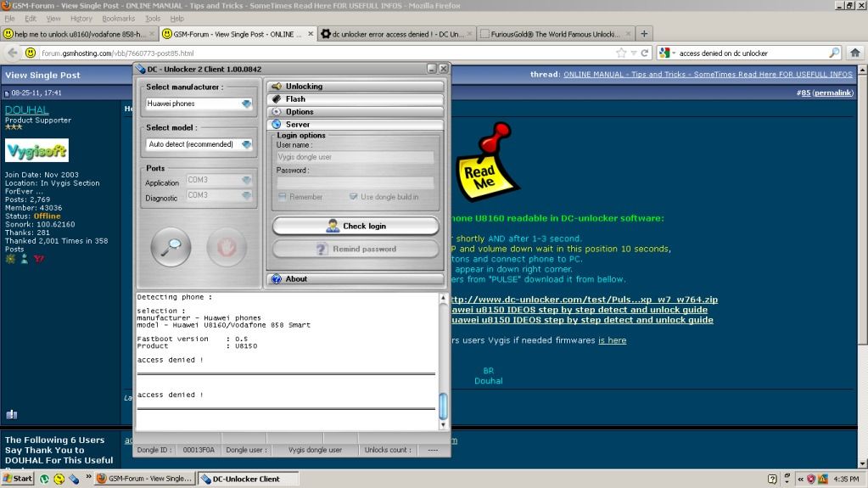868x488 pixels.
Task: Click the red hand stop button
Action: pos(225,247)
